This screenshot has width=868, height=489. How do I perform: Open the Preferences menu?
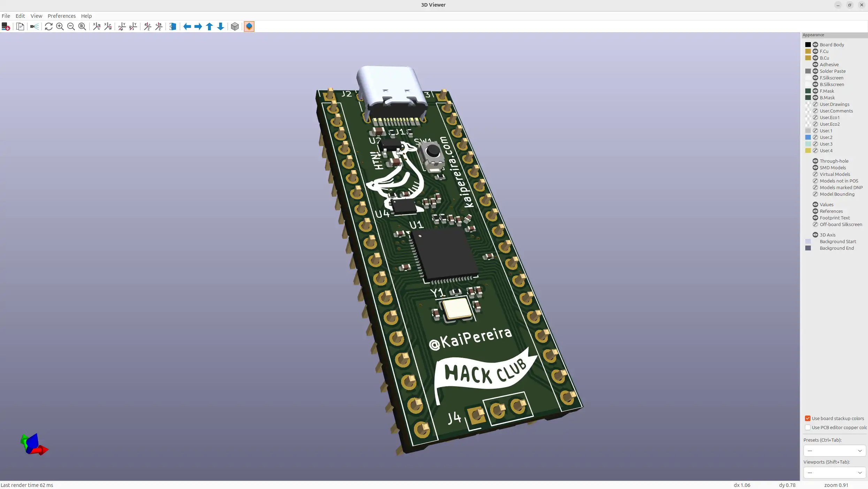point(62,16)
